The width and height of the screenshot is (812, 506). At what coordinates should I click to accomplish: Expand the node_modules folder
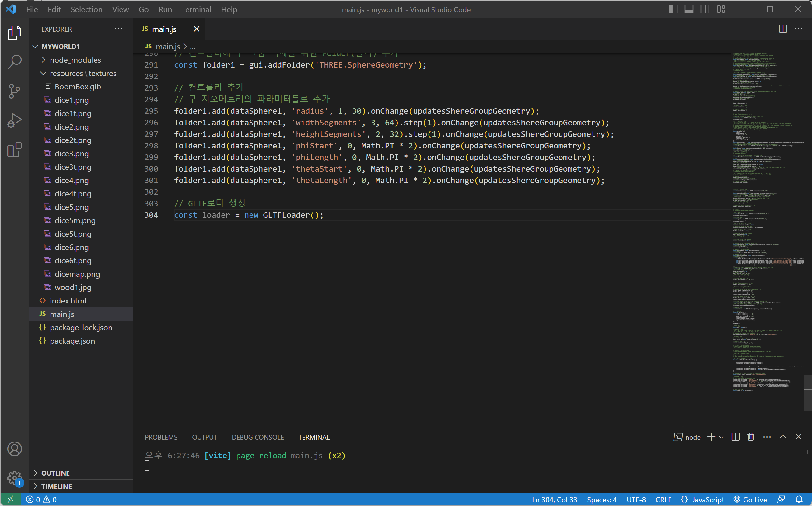pyautogui.click(x=75, y=60)
